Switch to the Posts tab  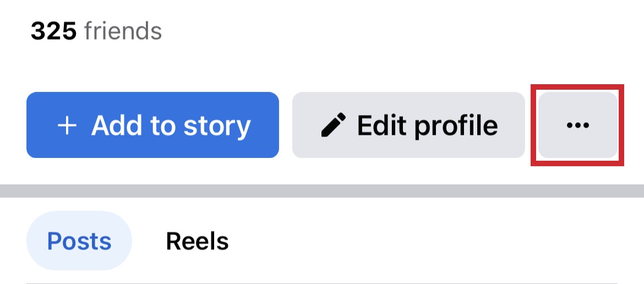coord(79,241)
